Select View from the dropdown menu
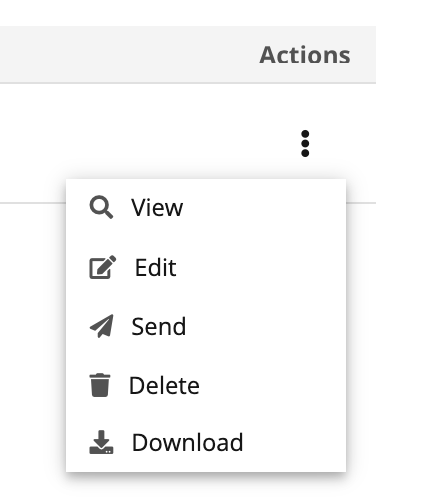The width and height of the screenshot is (440, 504). pyautogui.click(x=206, y=207)
